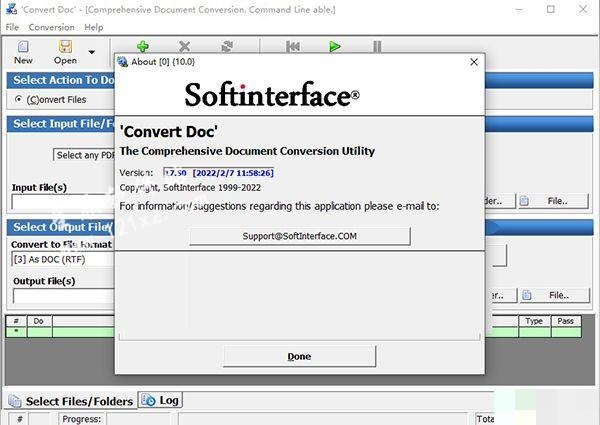Select the (C)onvert Files radio button
The image size is (600, 425).
coord(18,99)
